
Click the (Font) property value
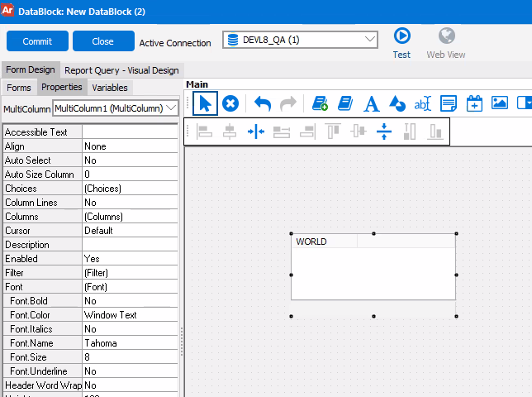(x=130, y=287)
